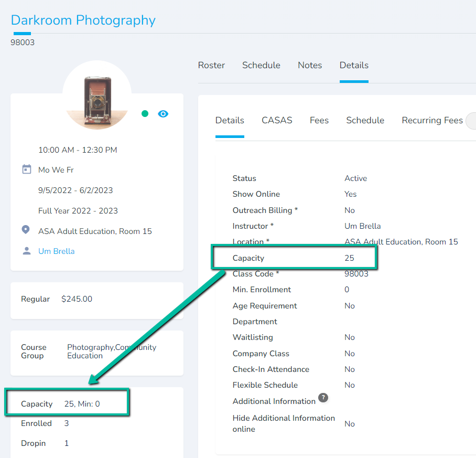Click the calendar icon beside Mo We Fr

[x=27, y=169]
